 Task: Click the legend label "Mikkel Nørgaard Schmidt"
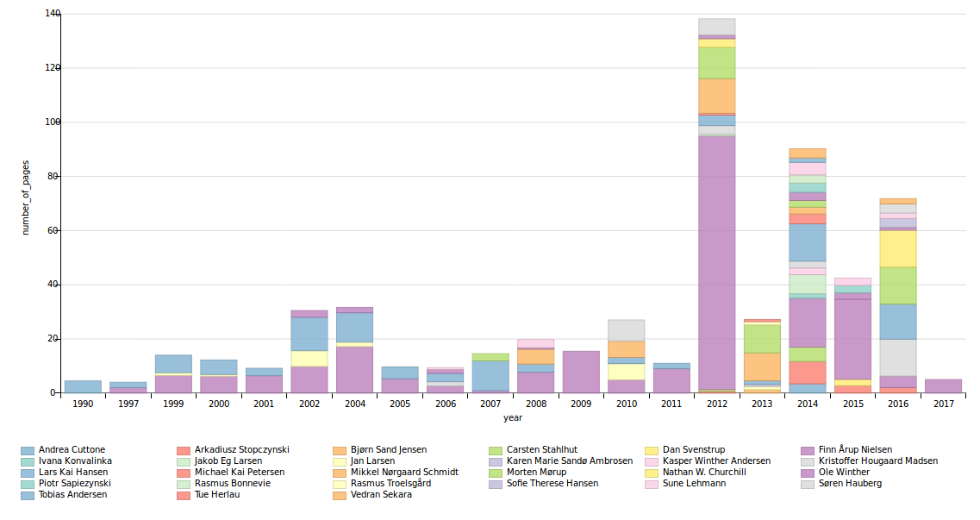[x=404, y=473]
